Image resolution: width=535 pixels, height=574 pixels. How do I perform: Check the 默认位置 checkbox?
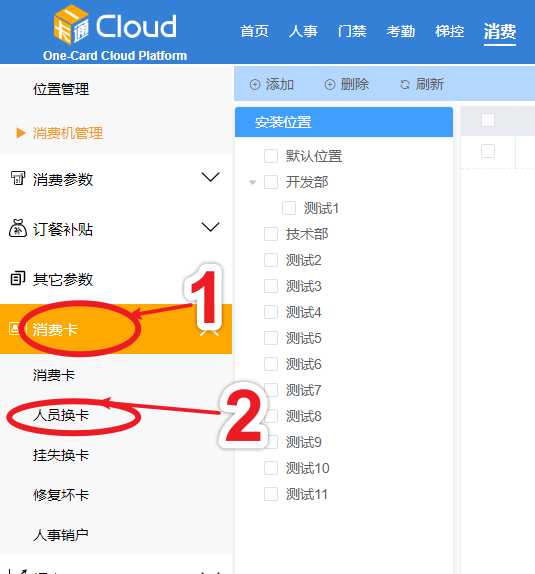click(271, 156)
